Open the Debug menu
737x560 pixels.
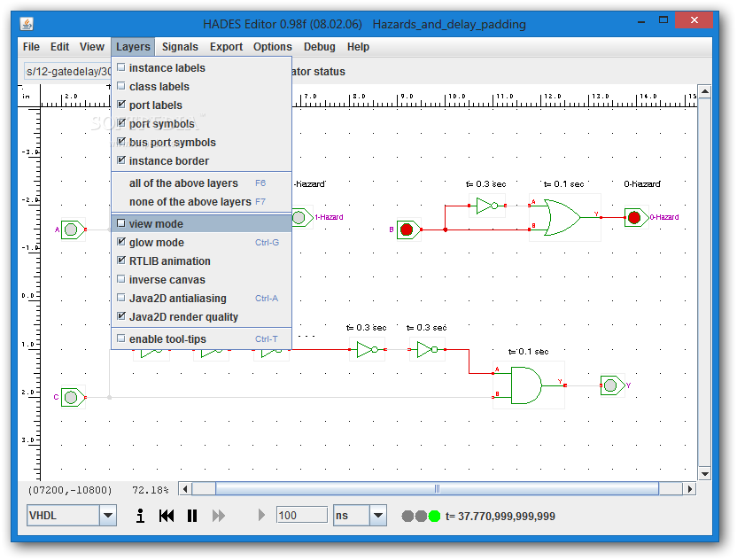tap(319, 47)
